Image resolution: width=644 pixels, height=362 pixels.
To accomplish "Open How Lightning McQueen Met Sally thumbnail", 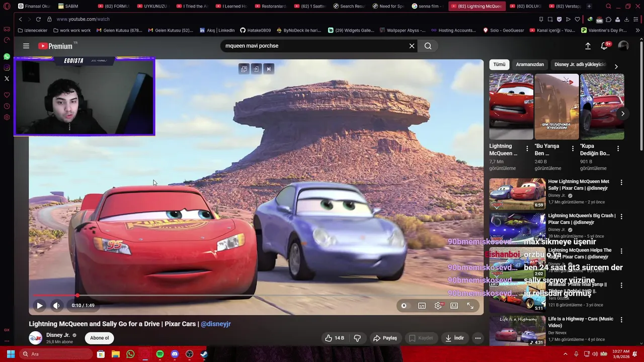I will [517, 194].
